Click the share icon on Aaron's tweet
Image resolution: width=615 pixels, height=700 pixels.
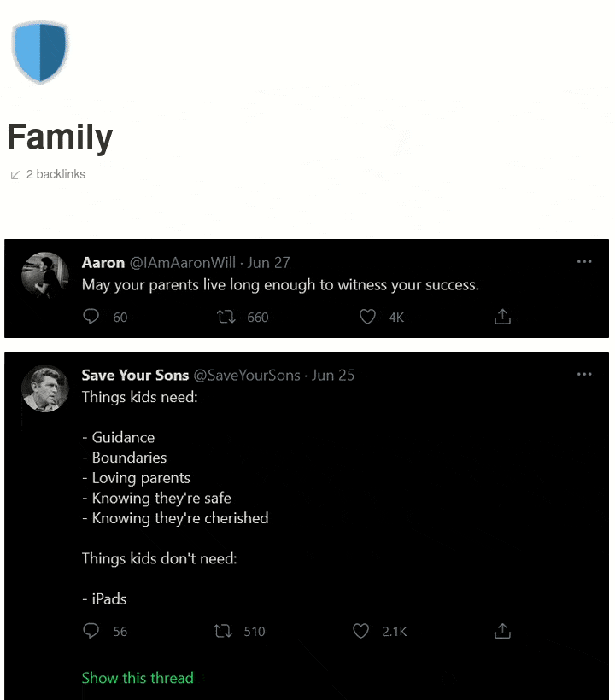point(502,316)
